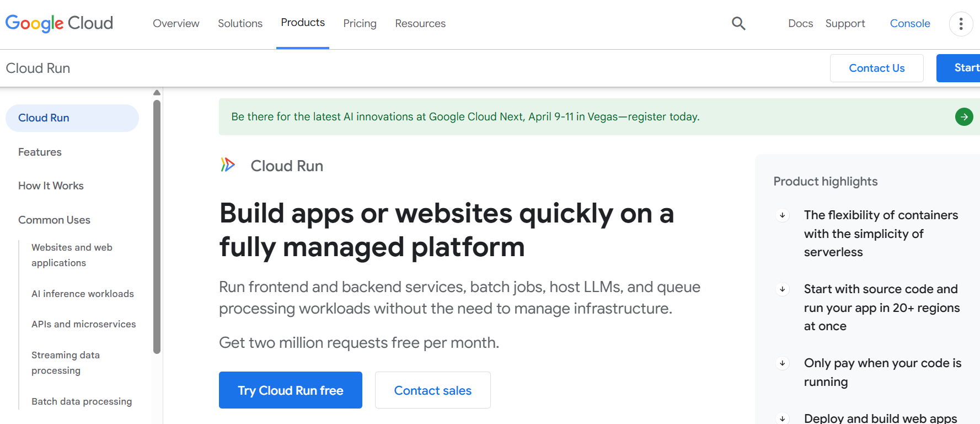Image resolution: width=980 pixels, height=424 pixels.
Task: Click the sidebar scrollbar up arrow
Action: pos(157,92)
